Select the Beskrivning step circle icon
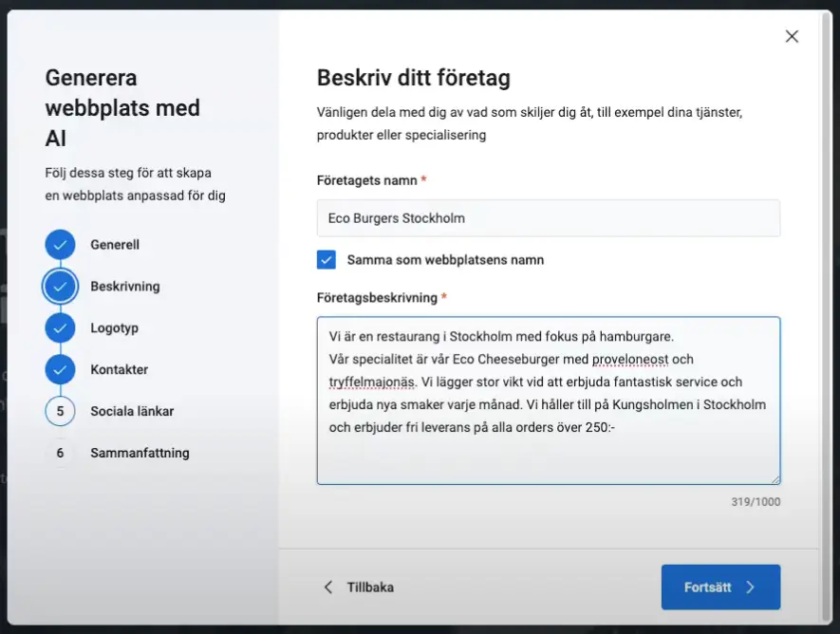Screen dimensions: 840x634 (x=60, y=287)
